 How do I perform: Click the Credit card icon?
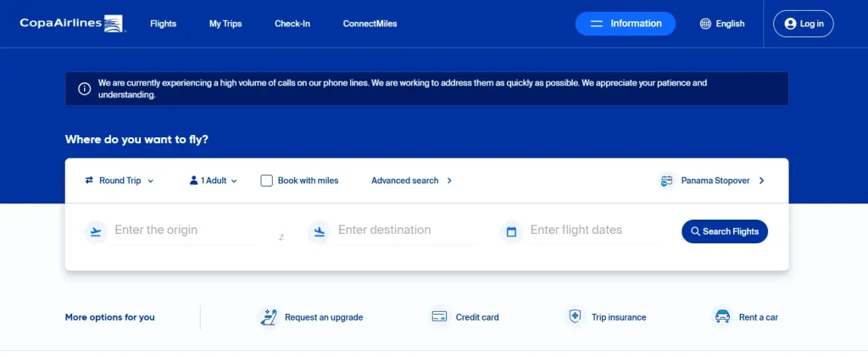pyautogui.click(x=439, y=317)
